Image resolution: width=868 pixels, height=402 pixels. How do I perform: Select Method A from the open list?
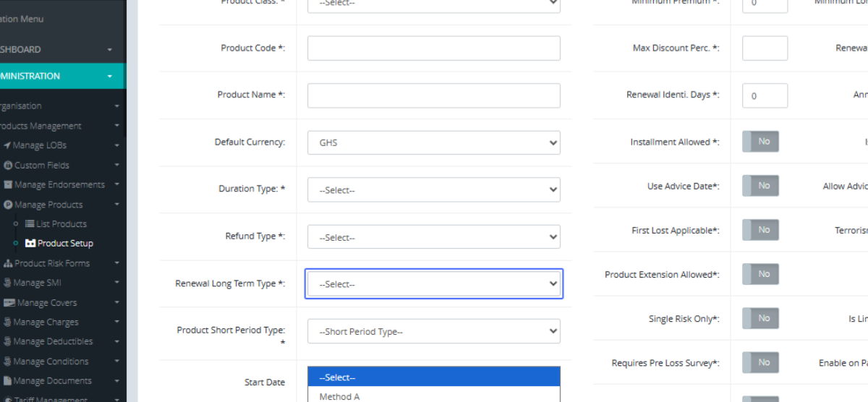pos(339,396)
